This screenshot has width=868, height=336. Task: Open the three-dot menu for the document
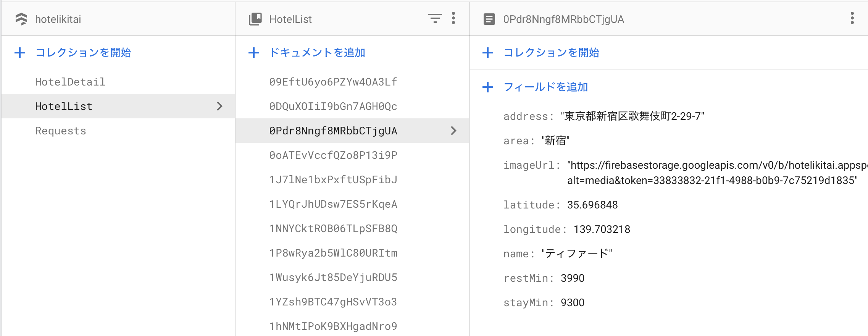[x=852, y=18]
